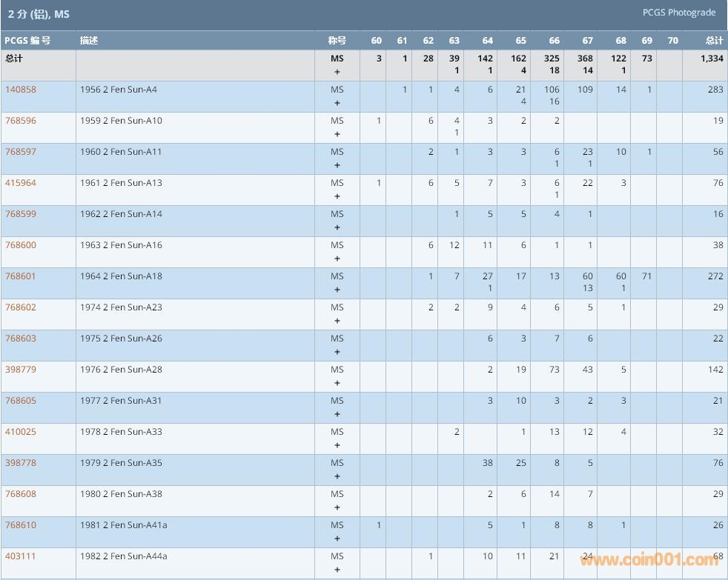Open coin entry 768597
Viewport: 728px width, 580px height.
click(21, 152)
